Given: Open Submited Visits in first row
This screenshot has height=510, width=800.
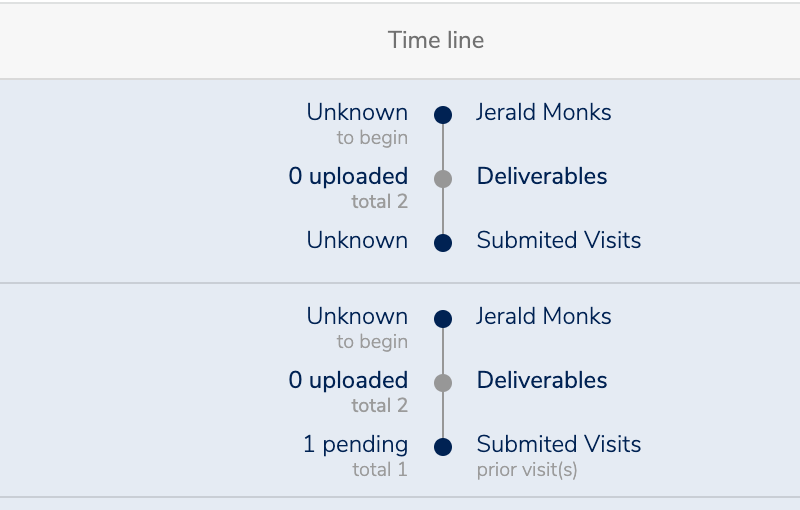Looking at the screenshot, I should point(559,240).
